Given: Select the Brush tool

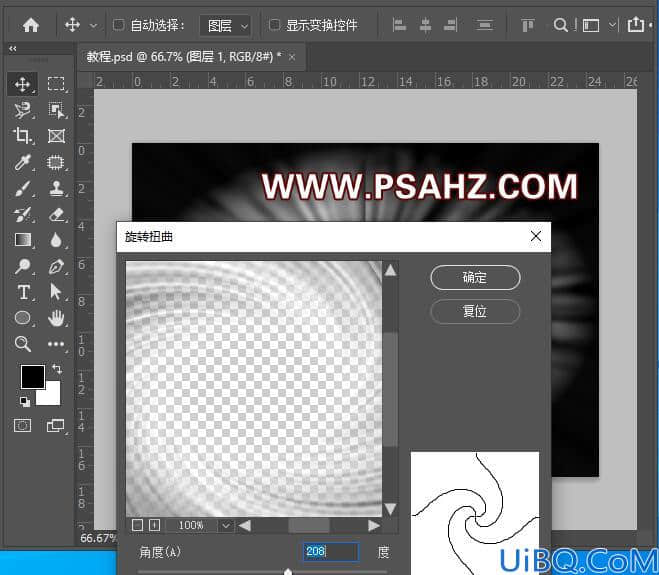Looking at the screenshot, I should coord(22,188).
